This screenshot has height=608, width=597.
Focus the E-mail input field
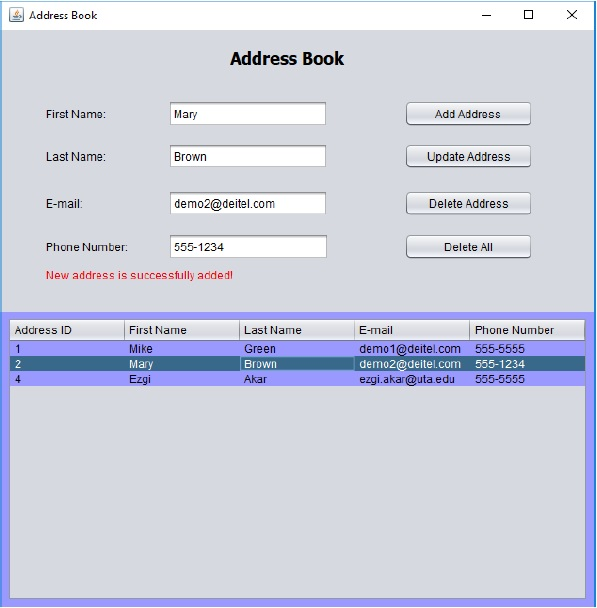[248, 203]
